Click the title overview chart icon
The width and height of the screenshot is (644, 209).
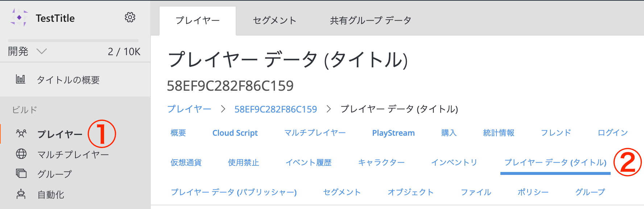tap(21, 79)
